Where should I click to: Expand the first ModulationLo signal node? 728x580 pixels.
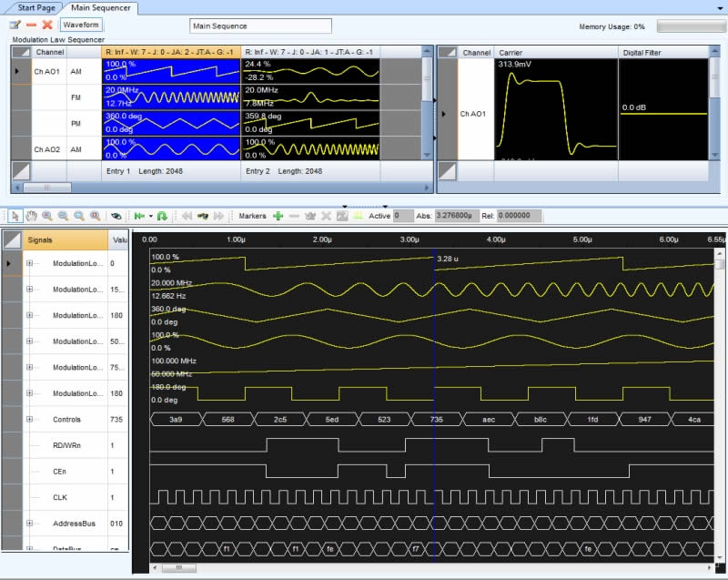click(x=30, y=263)
